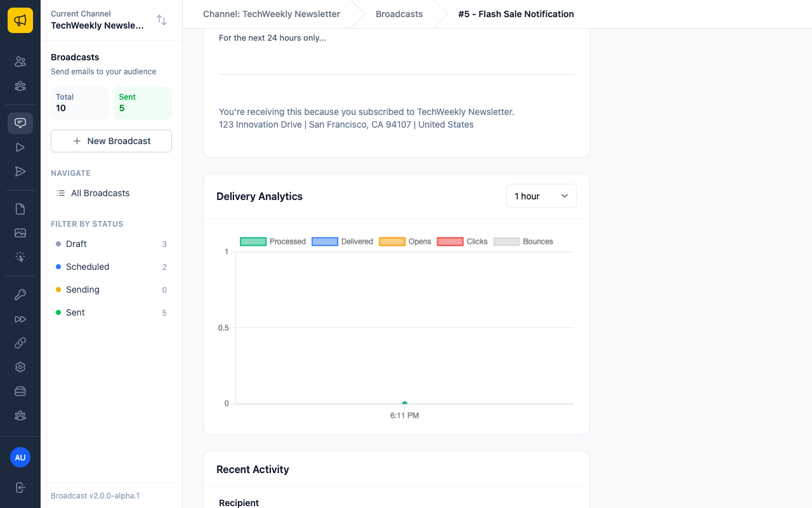Click the list icon beside All Broadcasts
The width and height of the screenshot is (812, 508).
61,193
